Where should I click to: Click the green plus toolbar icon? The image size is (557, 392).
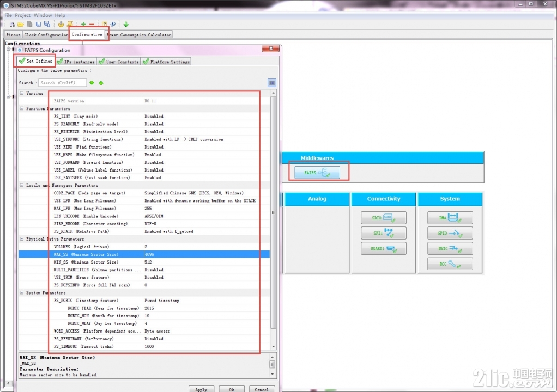(x=83, y=24)
